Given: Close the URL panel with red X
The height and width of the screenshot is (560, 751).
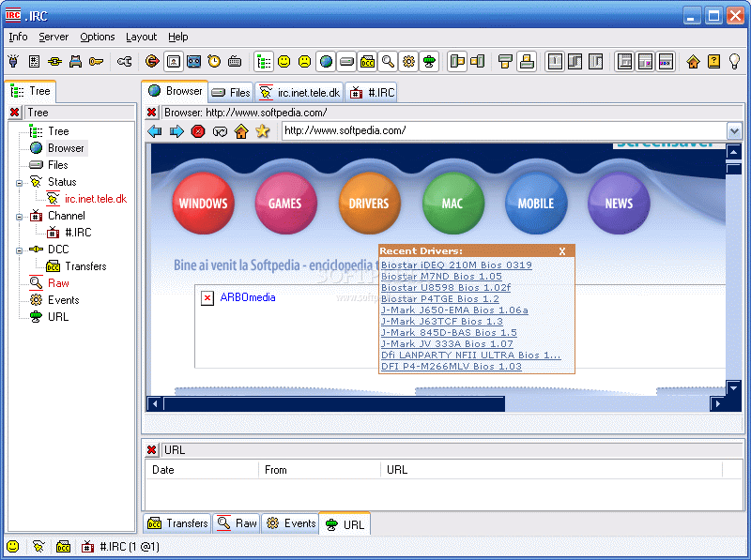Looking at the screenshot, I should coord(152,450).
